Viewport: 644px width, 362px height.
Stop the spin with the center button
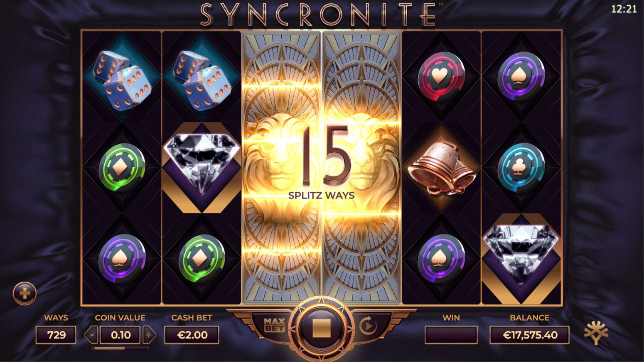coord(321,327)
